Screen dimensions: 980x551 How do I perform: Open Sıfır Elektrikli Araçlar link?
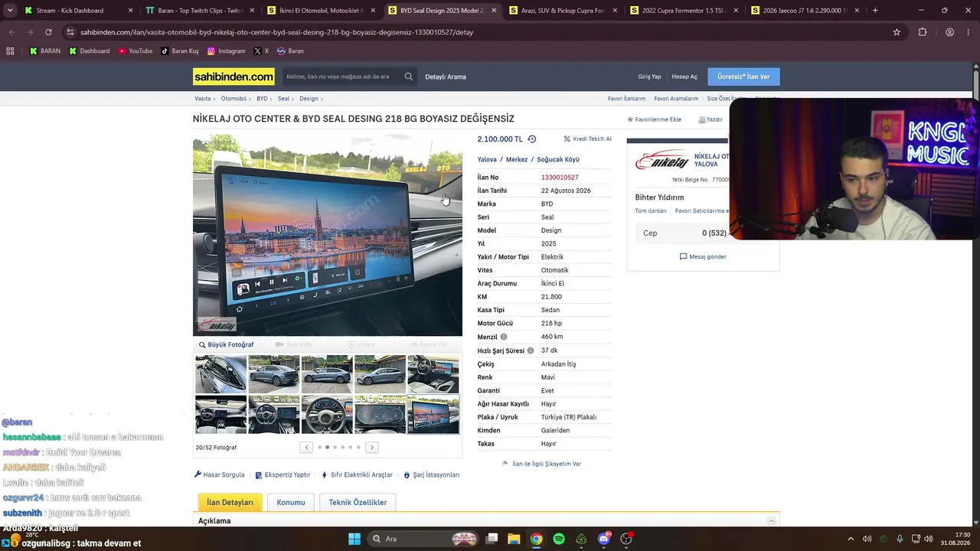(x=357, y=475)
